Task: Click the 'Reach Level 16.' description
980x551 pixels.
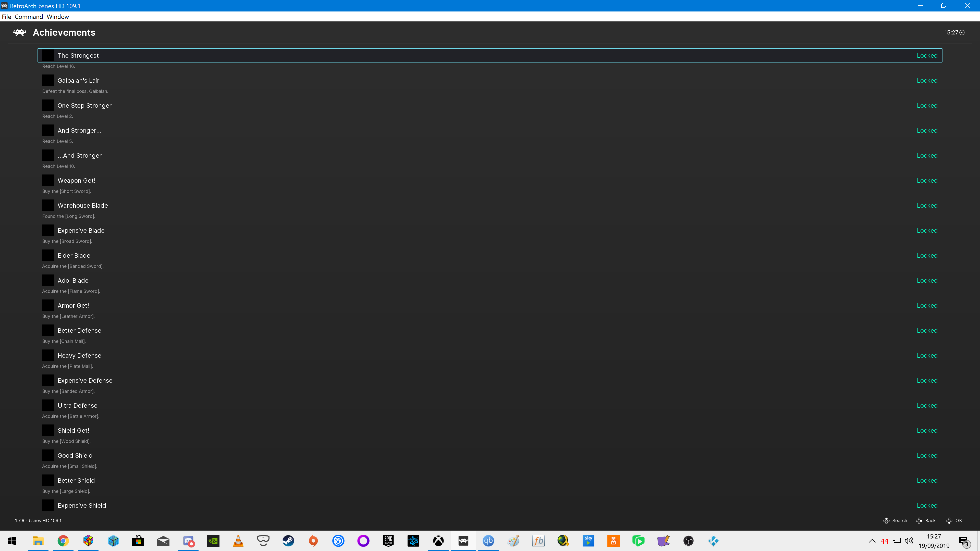Action: 59,66
